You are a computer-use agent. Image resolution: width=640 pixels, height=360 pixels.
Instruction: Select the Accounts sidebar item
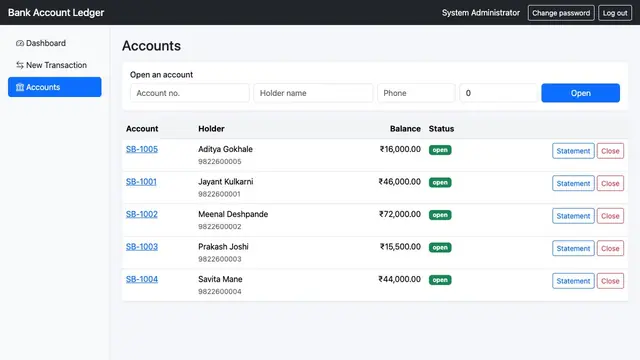(55, 87)
